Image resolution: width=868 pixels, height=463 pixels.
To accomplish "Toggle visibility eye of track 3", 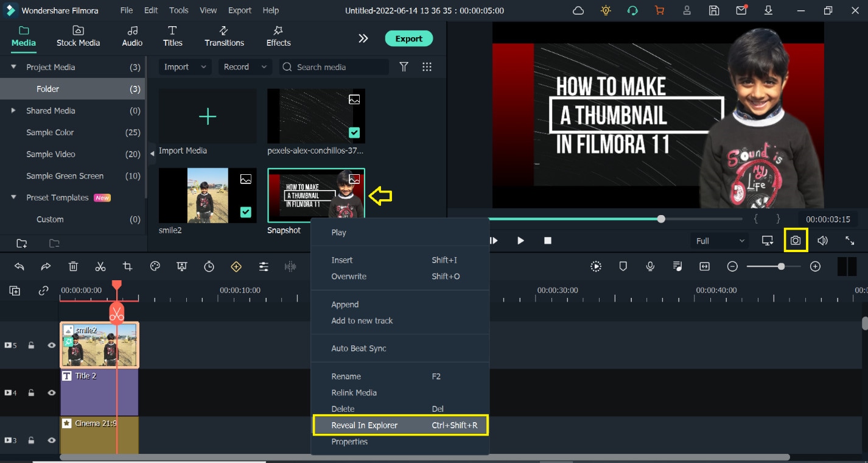I will (x=52, y=440).
